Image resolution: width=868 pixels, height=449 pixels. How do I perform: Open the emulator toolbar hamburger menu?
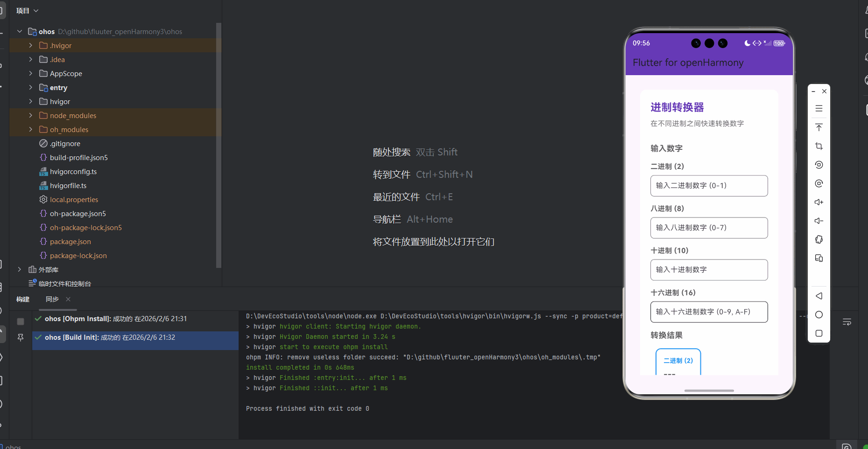[819, 108]
